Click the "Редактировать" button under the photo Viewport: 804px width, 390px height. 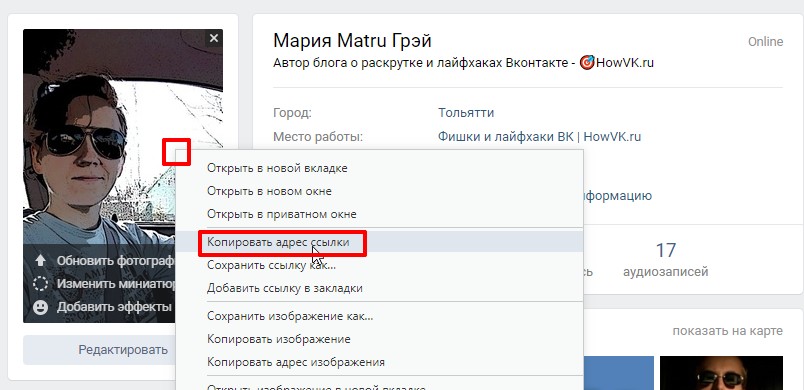click(x=99, y=350)
